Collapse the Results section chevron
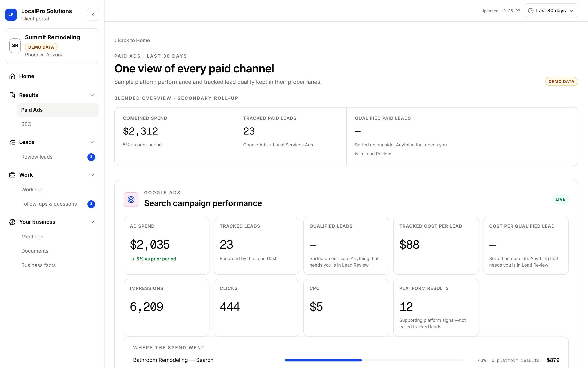The width and height of the screenshot is (588, 368). (x=92, y=95)
